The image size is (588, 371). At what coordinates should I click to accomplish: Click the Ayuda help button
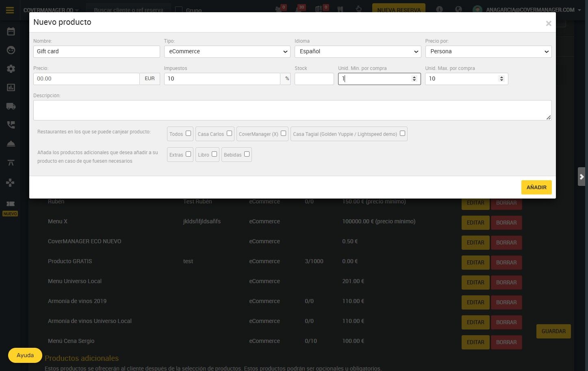click(25, 355)
